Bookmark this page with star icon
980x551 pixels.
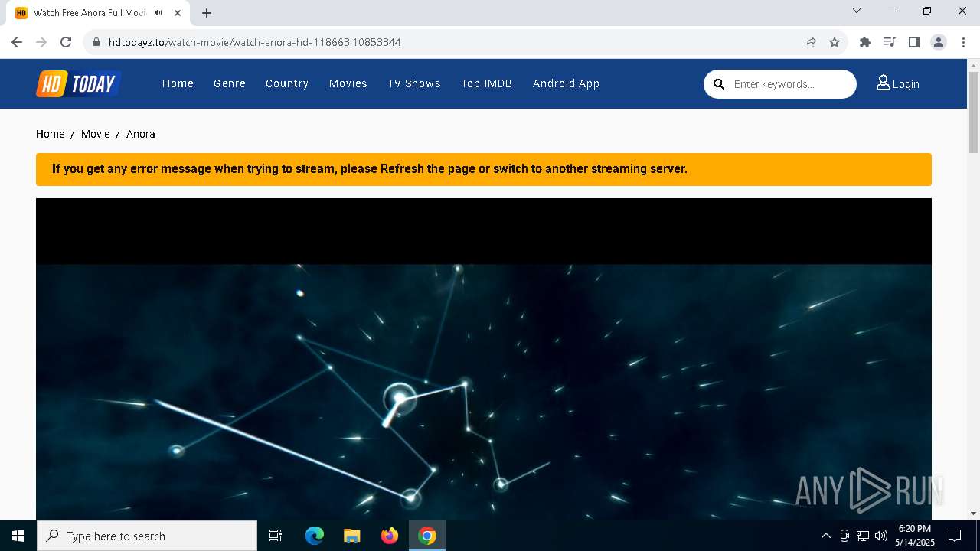[835, 42]
